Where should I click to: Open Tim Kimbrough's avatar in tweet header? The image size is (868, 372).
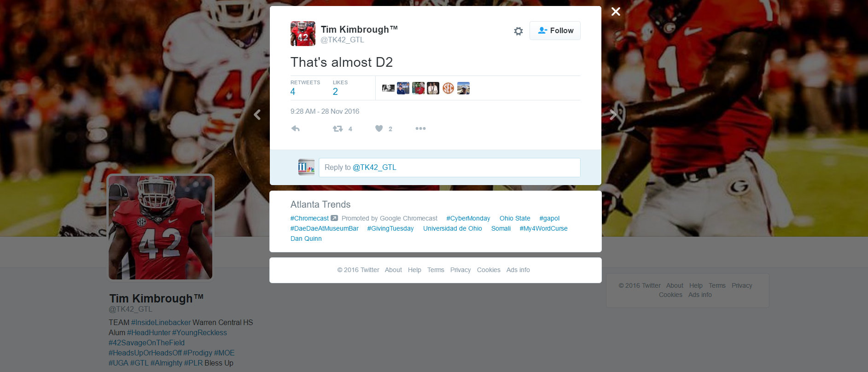pos(303,34)
